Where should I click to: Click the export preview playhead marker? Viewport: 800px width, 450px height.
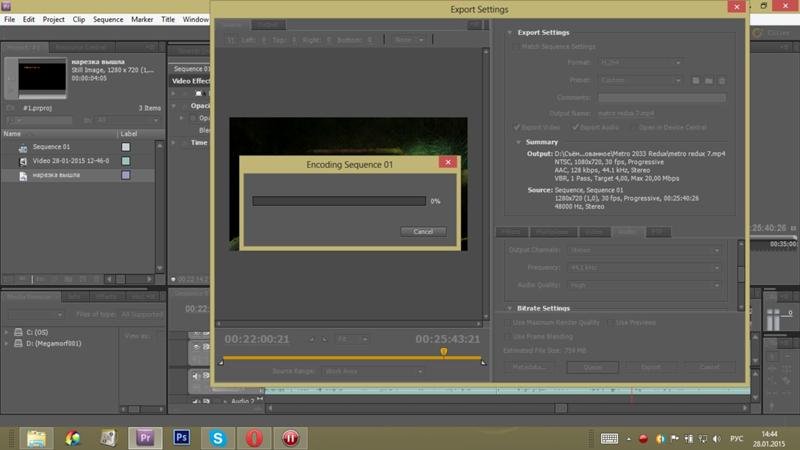coord(444,352)
